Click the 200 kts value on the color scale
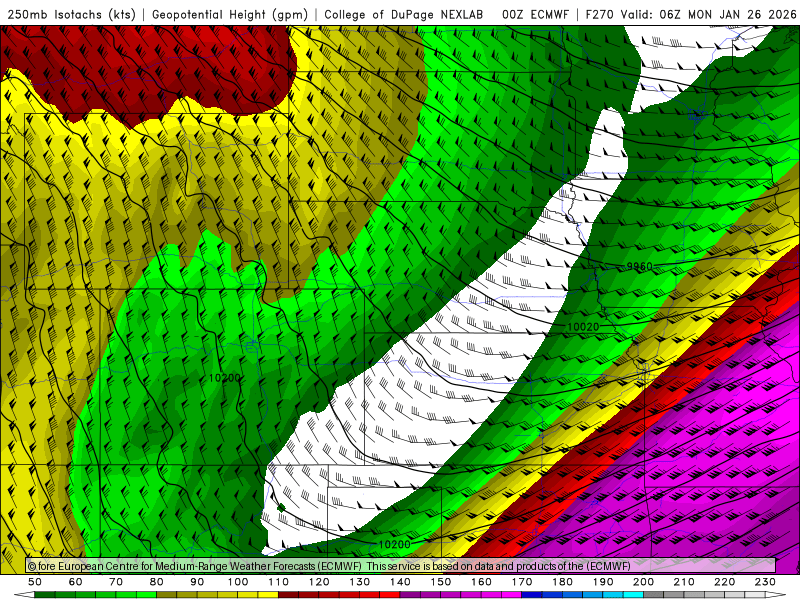The width and height of the screenshot is (800, 600). pyautogui.click(x=643, y=582)
